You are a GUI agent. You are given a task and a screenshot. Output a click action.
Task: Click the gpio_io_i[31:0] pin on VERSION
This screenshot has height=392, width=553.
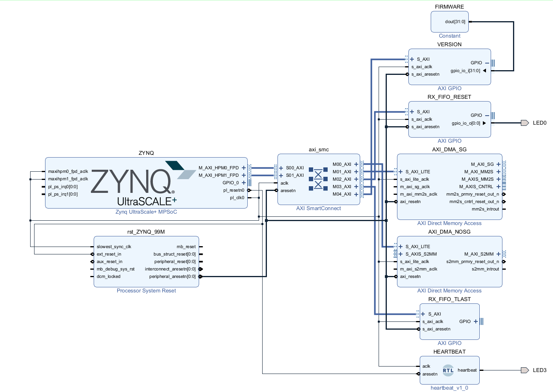pos(465,71)
